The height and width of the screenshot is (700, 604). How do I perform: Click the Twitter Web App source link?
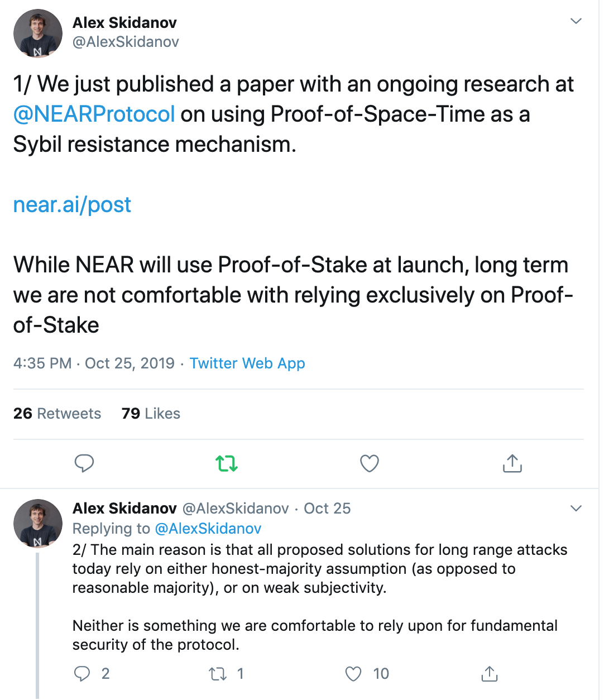click(247, 363)
